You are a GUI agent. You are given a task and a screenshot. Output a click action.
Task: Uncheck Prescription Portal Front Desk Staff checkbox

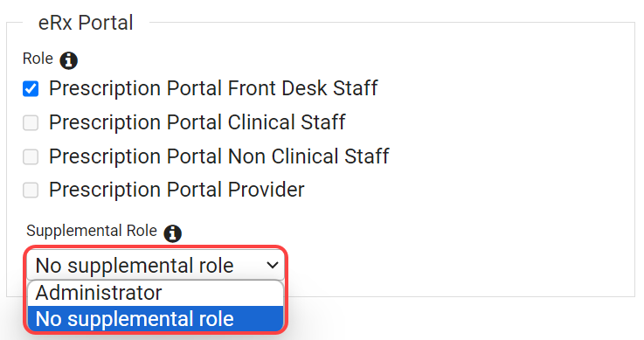[x=31, y=88]
